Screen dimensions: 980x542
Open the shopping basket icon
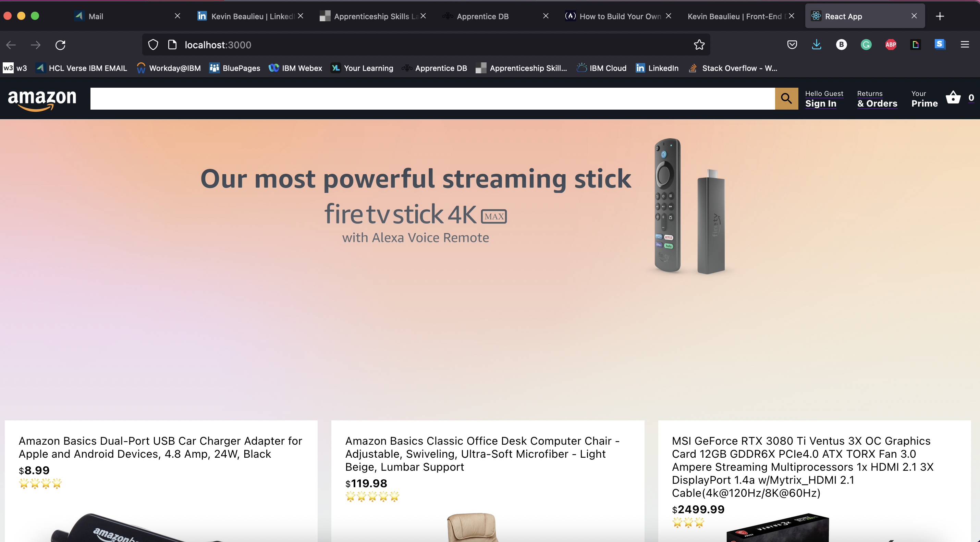[x=953, y=97]
